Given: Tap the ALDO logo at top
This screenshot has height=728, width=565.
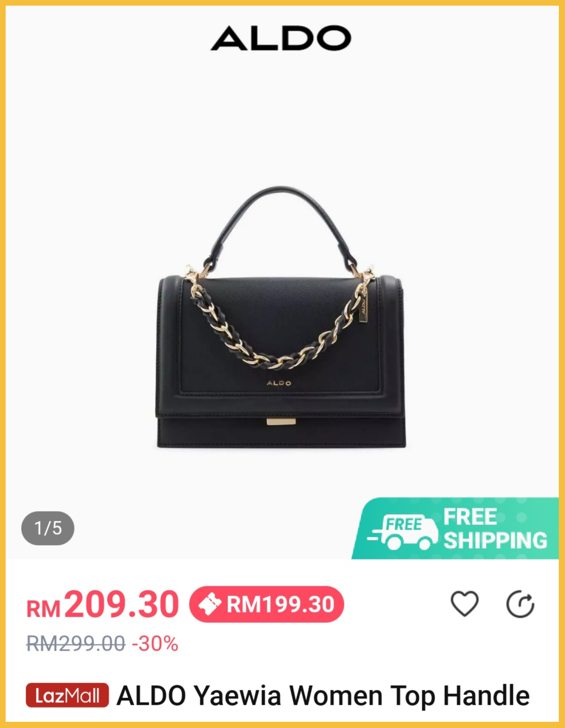Looking at the screenshot, I should point(281,38).
